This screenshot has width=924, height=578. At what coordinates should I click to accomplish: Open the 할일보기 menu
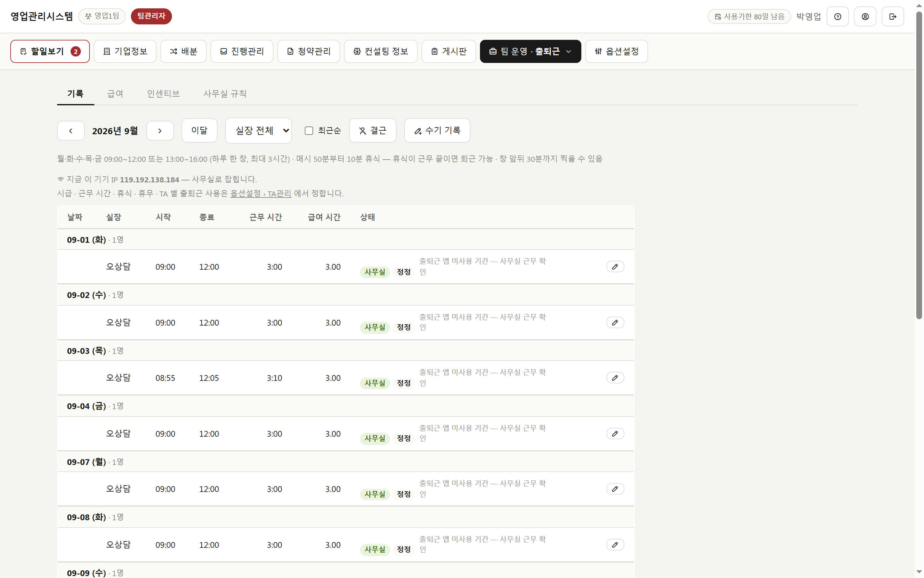(50, 51)
